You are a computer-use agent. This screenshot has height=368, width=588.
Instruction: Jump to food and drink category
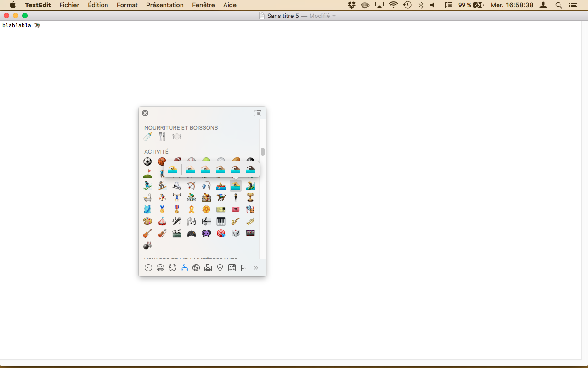(184, 268)
